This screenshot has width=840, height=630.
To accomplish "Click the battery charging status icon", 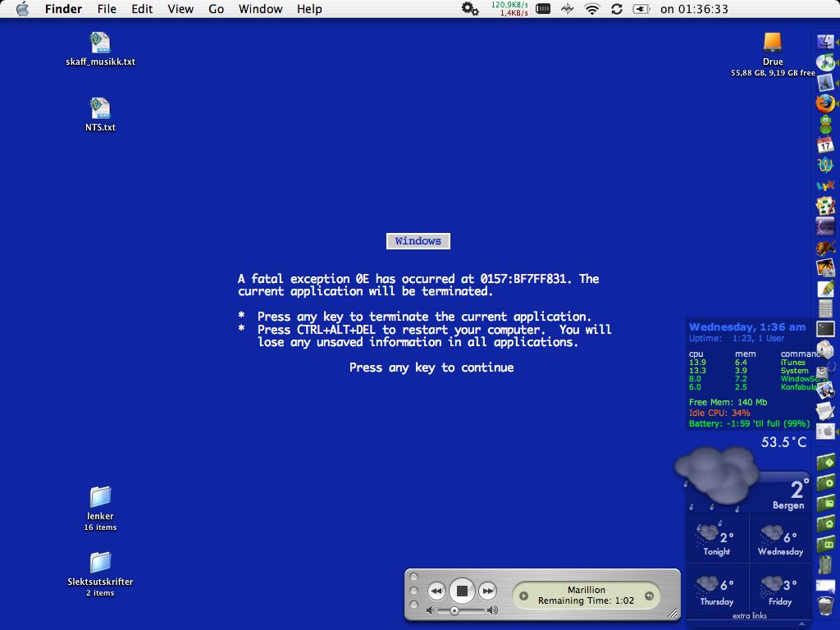I will click(x=641, y=9).
